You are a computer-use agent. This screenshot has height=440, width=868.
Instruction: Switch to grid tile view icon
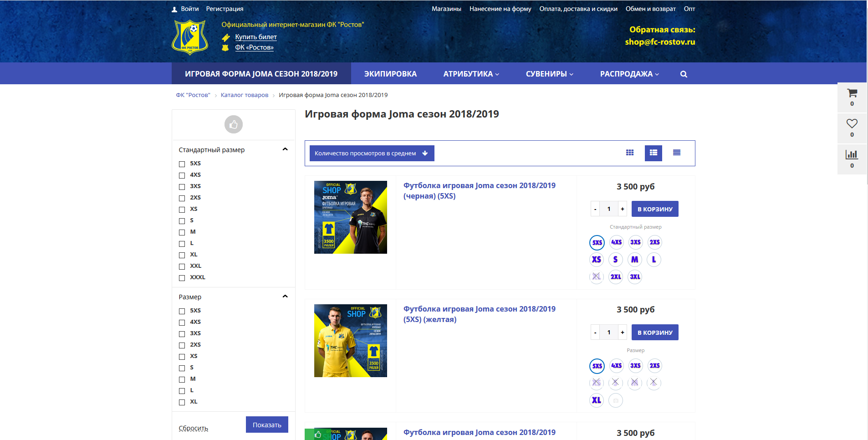point(630,153)
